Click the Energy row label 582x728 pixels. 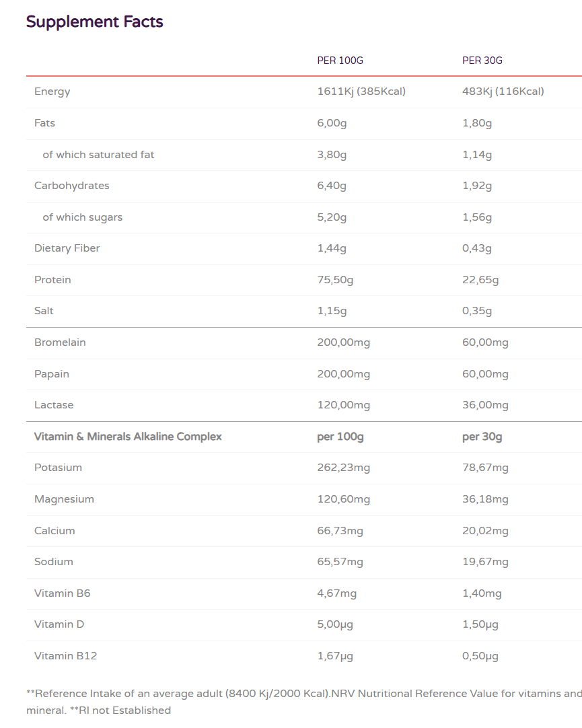click(x=52, y=92)
